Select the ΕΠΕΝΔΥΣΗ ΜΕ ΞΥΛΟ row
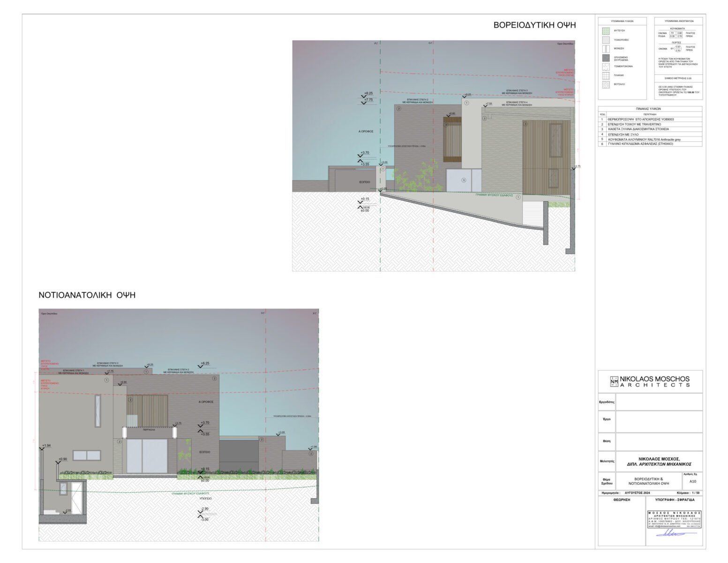Image resolution: width=728 pixels, height=563 pixels. [x=650, y=134]
